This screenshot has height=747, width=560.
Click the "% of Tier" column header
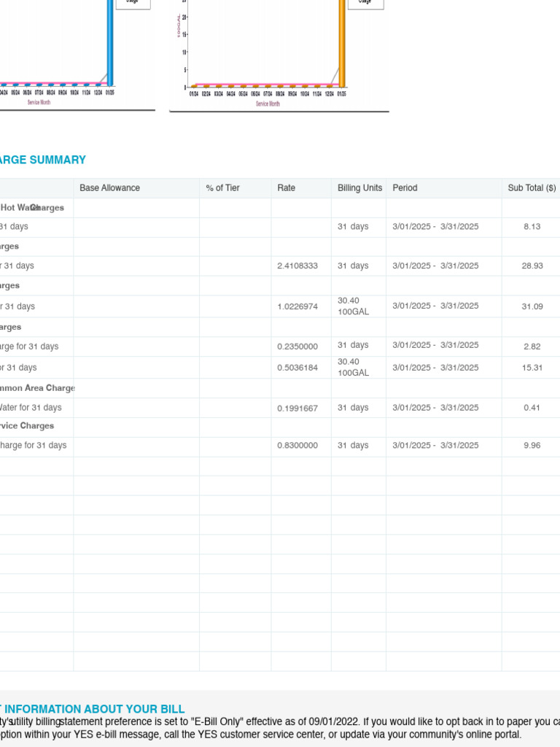coord(222,187)
